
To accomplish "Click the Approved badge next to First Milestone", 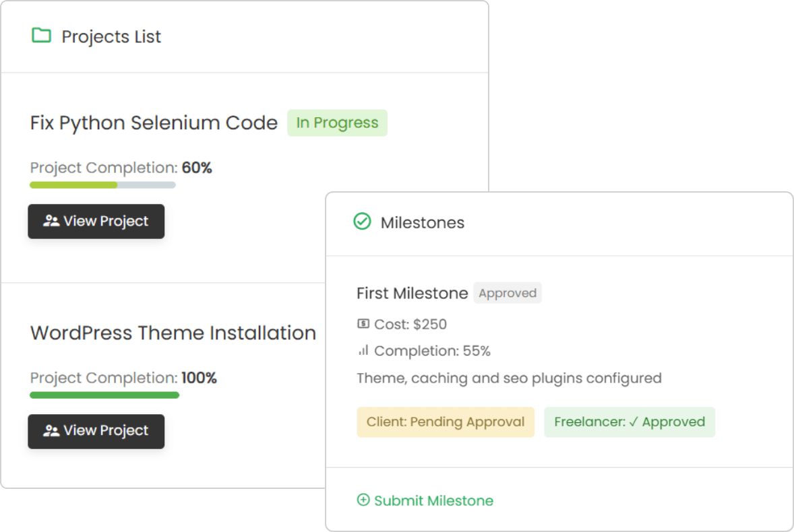I will pos(508,293).
